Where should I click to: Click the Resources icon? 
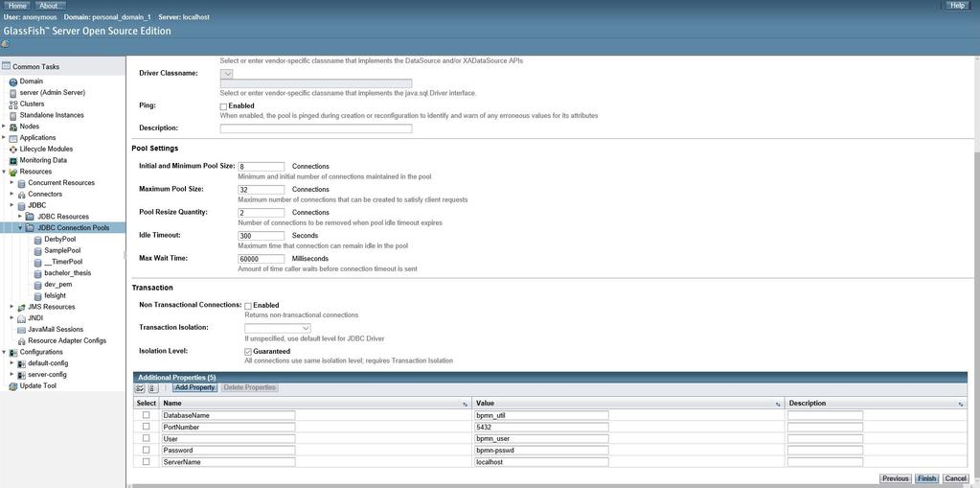tap(13, 172)
